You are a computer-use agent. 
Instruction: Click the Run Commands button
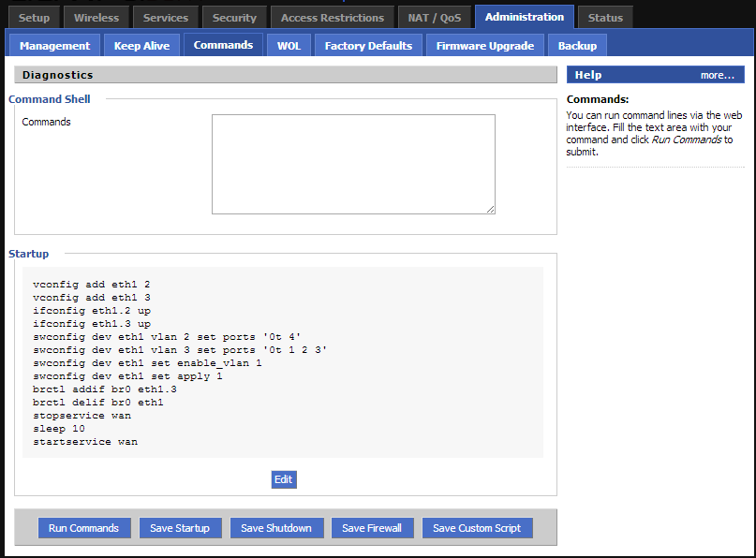84,528
